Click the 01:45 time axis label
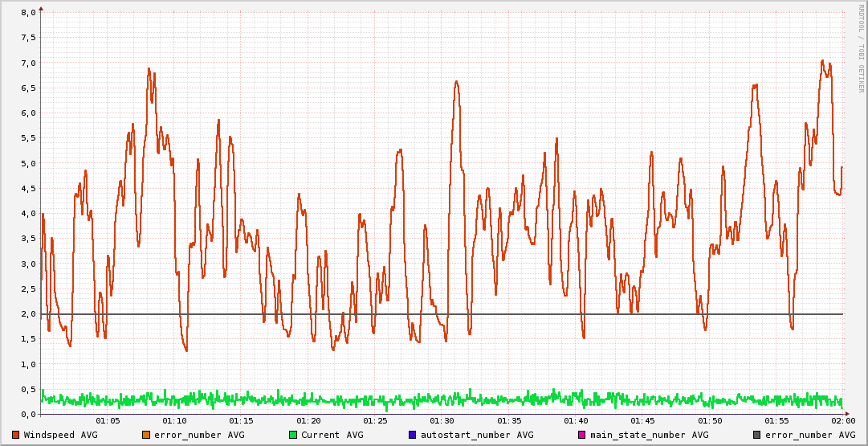This screenshot has height=446, width=868. click(642, 421)
